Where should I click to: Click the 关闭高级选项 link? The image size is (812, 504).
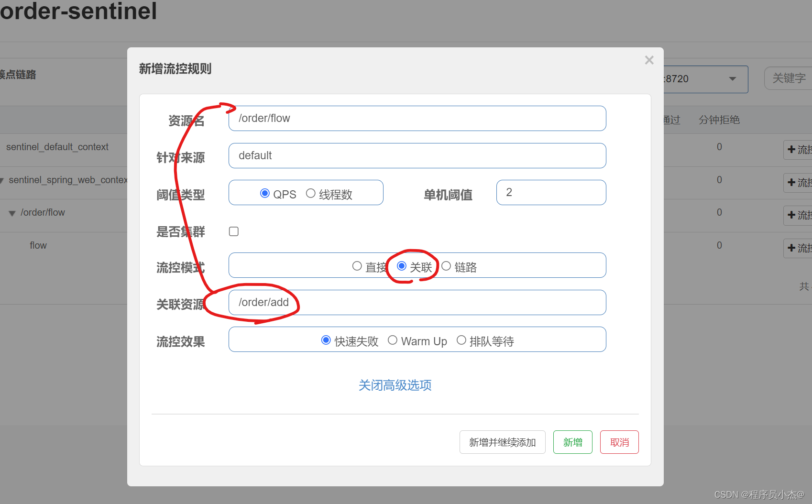(395, 385)
